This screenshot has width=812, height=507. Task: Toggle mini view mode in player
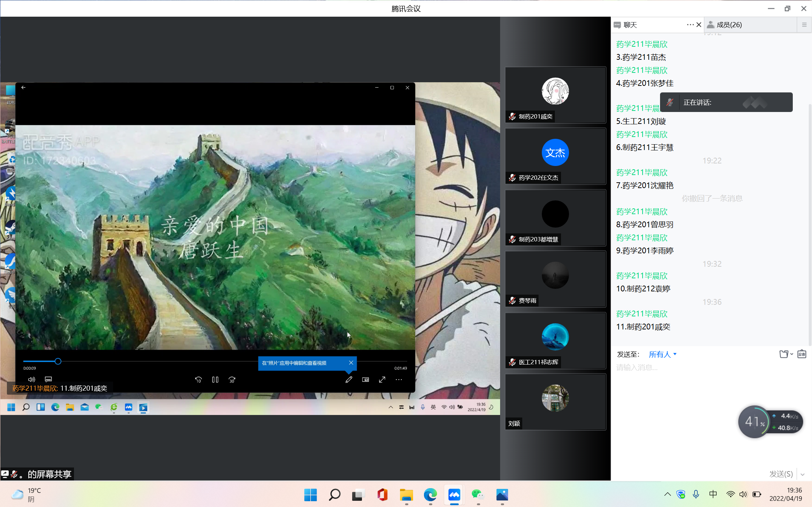[x=366, y=379]
